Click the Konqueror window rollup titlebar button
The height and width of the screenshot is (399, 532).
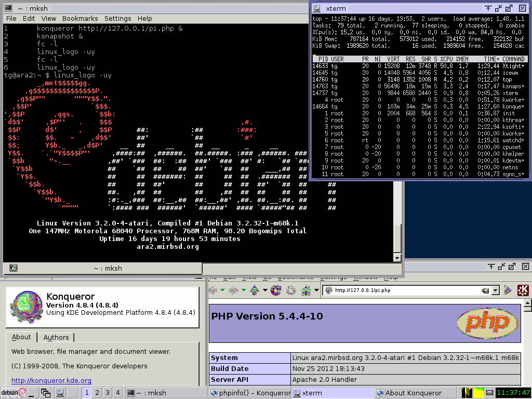tap(491, 267)
